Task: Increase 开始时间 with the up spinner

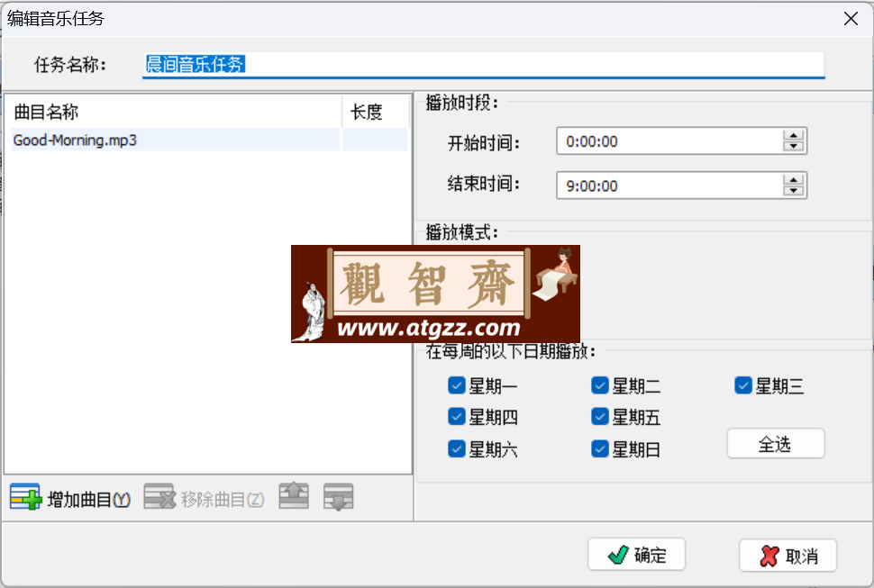Action: pyautogui.click(x=793, y=135)
